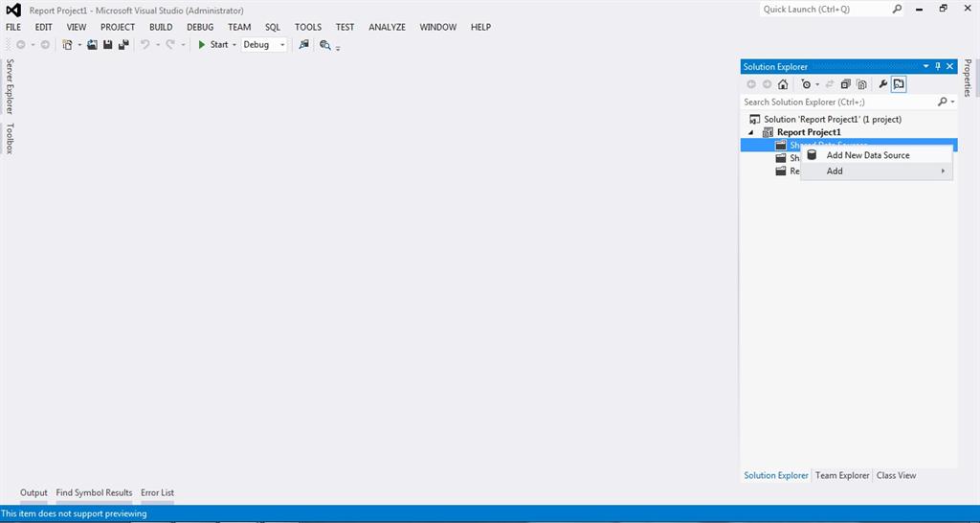The width and height of the screenshot is (980, 523).
Task: Click the Quick Launch magnifier icon
Action: (897, 10)
